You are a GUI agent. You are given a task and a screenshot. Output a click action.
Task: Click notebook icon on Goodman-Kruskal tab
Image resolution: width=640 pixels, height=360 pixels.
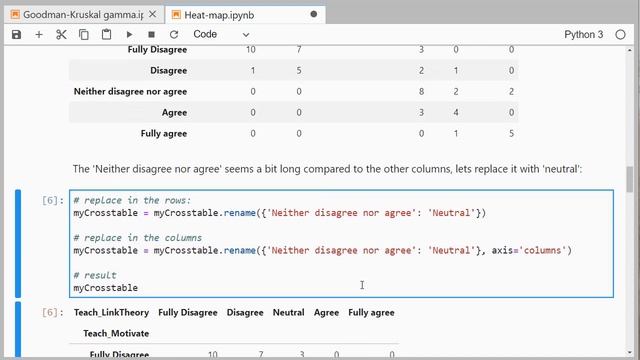coord(15,15)
